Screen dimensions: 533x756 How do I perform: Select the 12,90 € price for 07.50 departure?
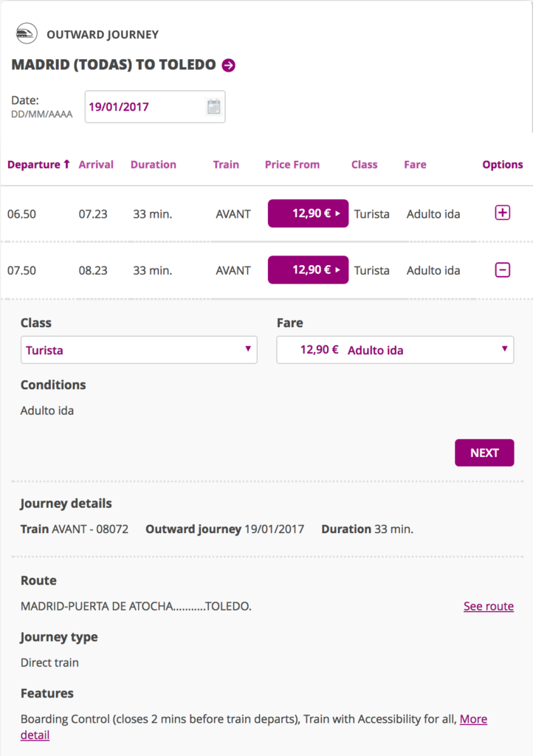coord(308,270)
